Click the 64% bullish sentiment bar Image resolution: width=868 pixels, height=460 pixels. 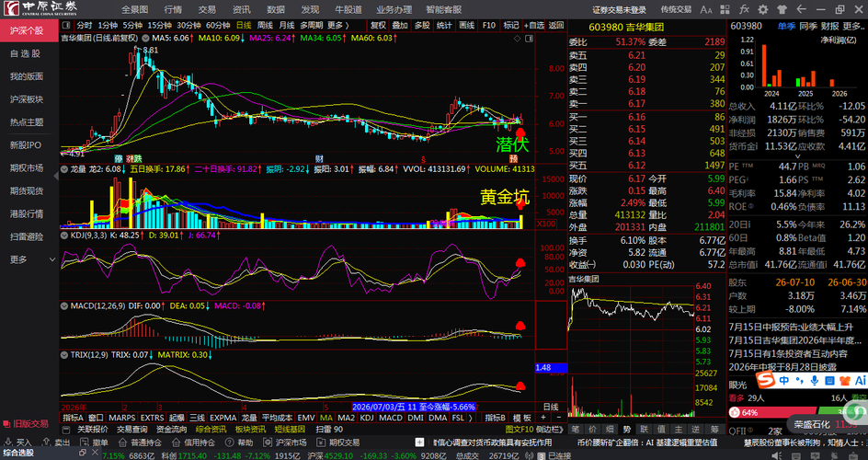[771, 412]
